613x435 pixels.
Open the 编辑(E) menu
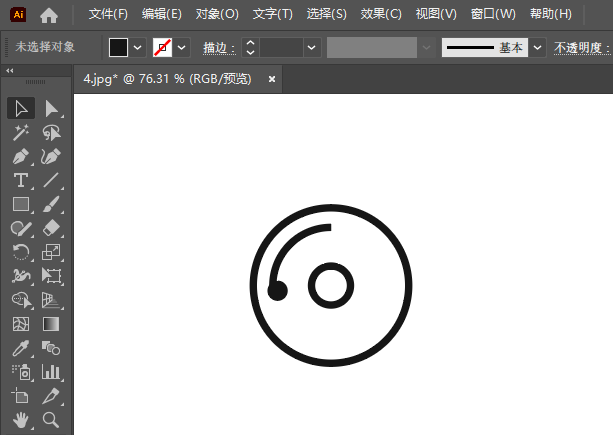pos(162,14)
